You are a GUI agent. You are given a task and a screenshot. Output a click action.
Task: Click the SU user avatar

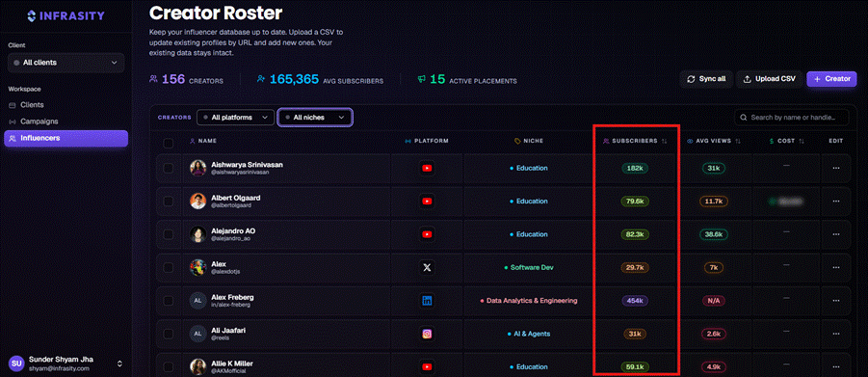click(16, 364)
